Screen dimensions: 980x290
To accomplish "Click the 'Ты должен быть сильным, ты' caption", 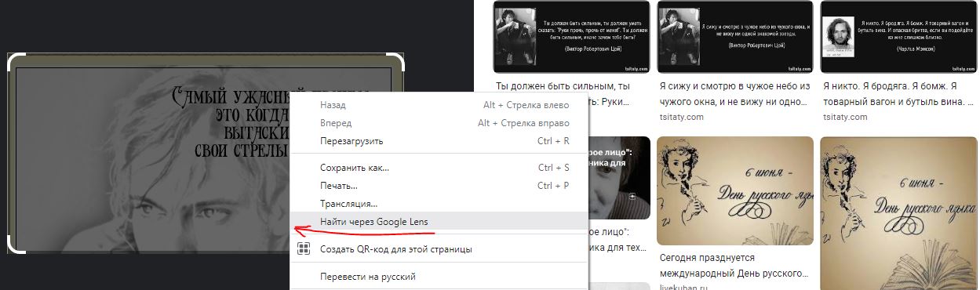I will [x=563, y=86].
